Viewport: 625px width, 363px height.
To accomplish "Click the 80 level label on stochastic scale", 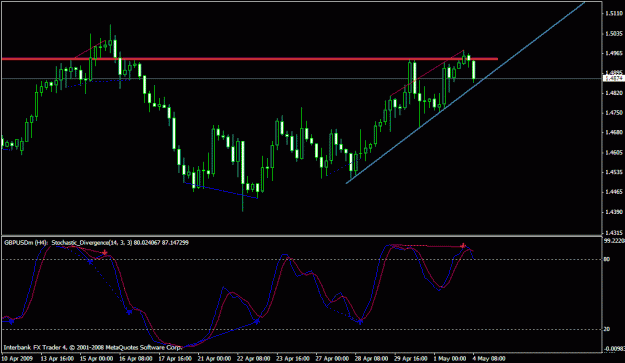I will click(x=607, y=259).
